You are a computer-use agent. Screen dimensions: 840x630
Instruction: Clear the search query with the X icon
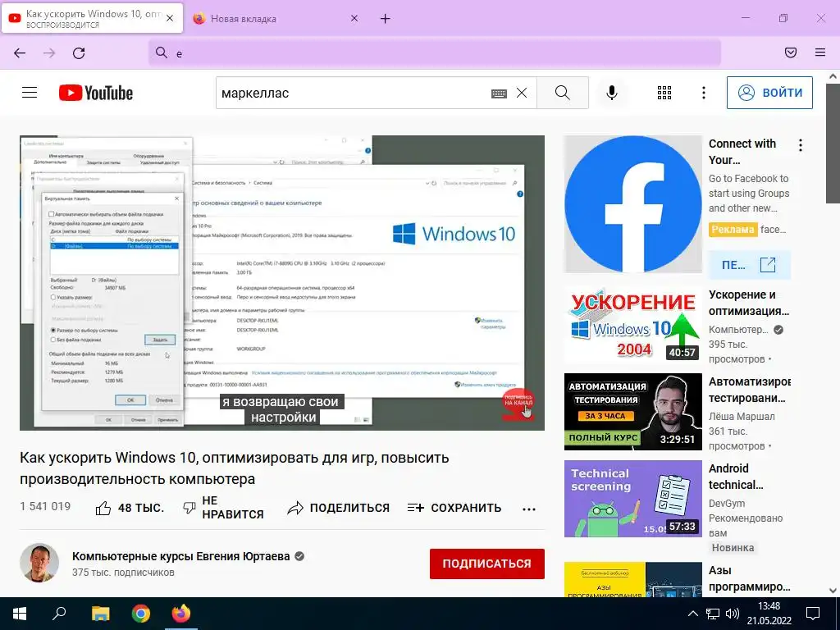[521, 93]
